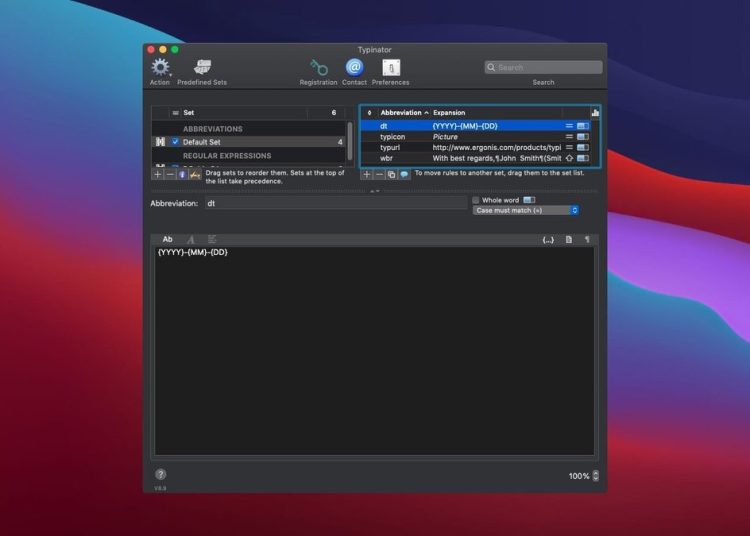Image resolution: width=750 pixels, height=536 pixels.
Task: Toggle the switch on the typicon rule
Action: pyautogui.click(x=582, y=136)
